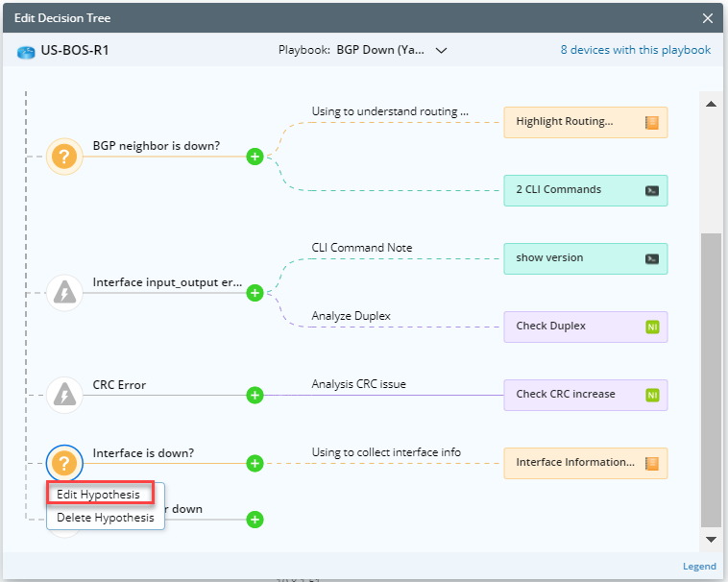Click the bottom-most green plus button

click(x=255, y=519)
